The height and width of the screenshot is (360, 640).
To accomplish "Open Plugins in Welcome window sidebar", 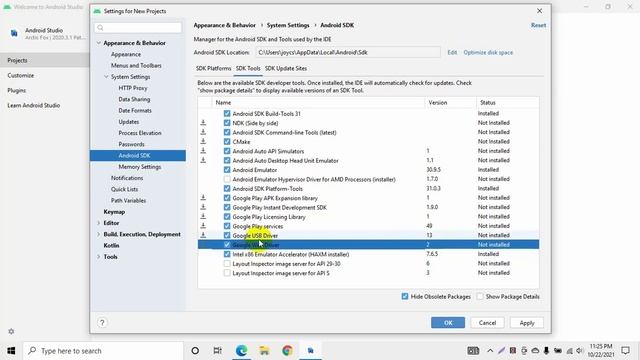I will (x=16, y=91).
